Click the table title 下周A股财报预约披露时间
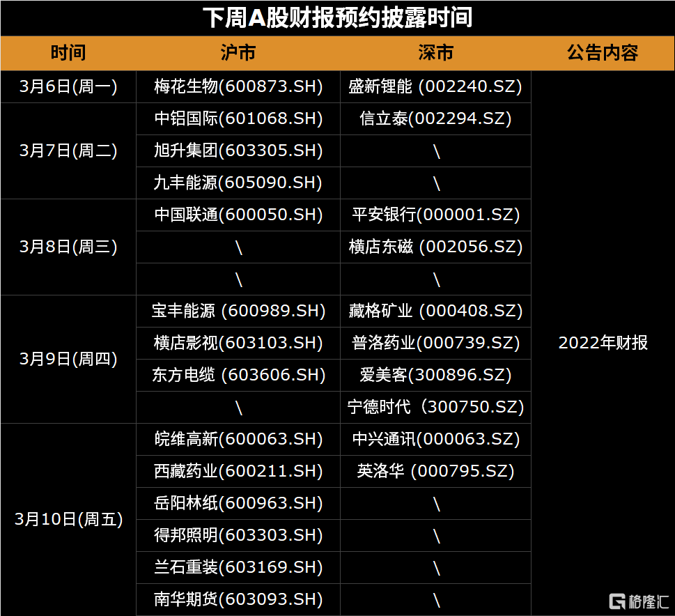Image resolution: width=675 pixels, height=616 pixels. (337, 17)
